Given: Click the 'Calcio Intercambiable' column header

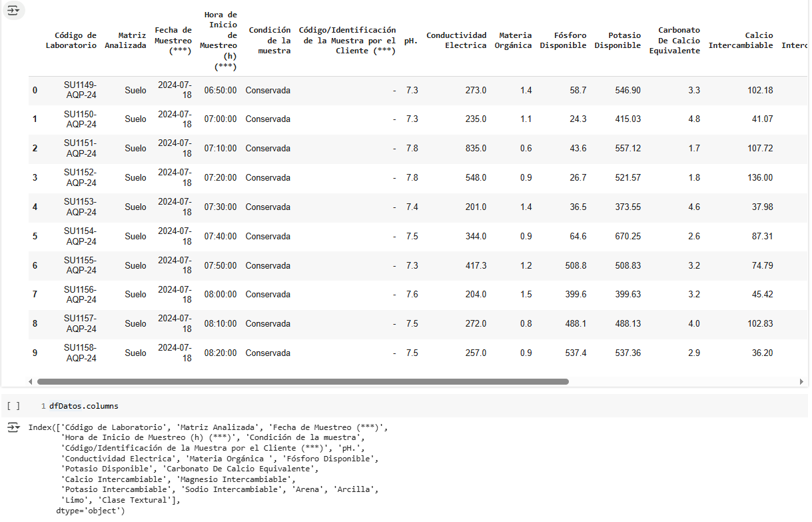Looking at the screenshot, I should (741, 41).
